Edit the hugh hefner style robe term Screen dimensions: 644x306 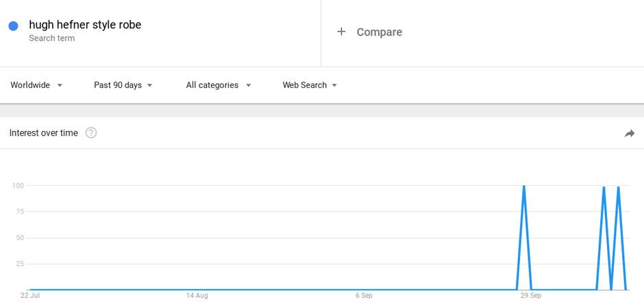(85, 25)
